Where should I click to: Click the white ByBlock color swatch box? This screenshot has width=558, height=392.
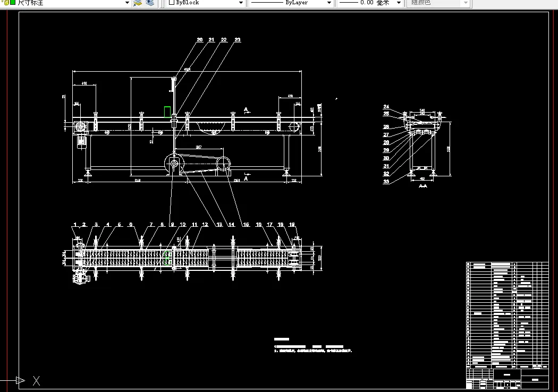[172, 2]
